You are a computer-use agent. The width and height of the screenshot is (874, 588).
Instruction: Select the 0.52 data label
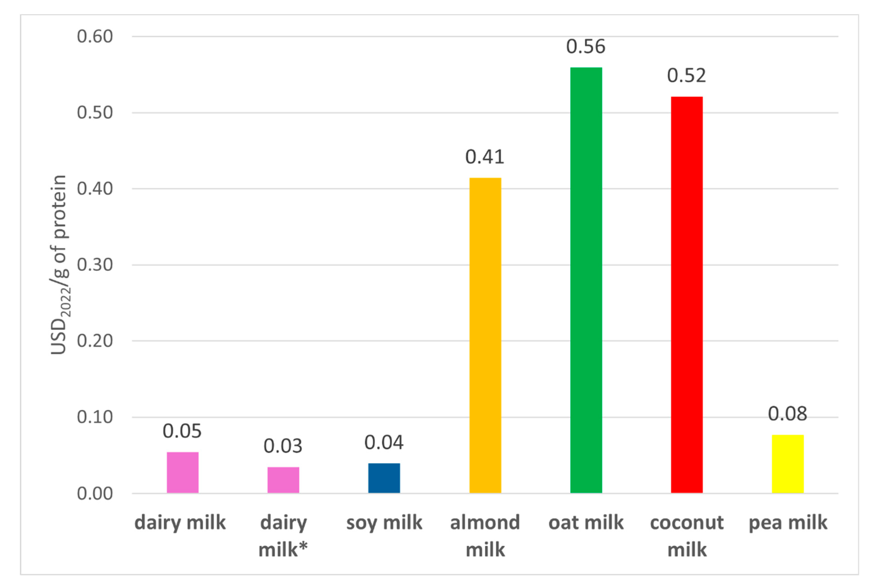point(686,76)
